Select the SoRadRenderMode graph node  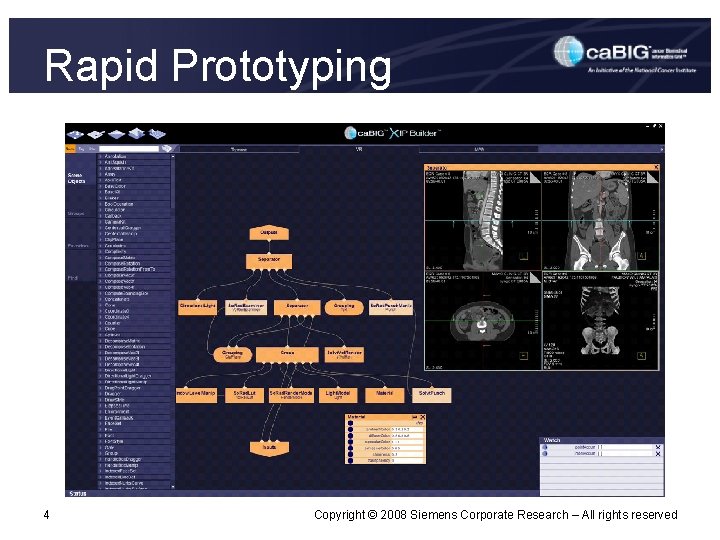tap(291, 395)
